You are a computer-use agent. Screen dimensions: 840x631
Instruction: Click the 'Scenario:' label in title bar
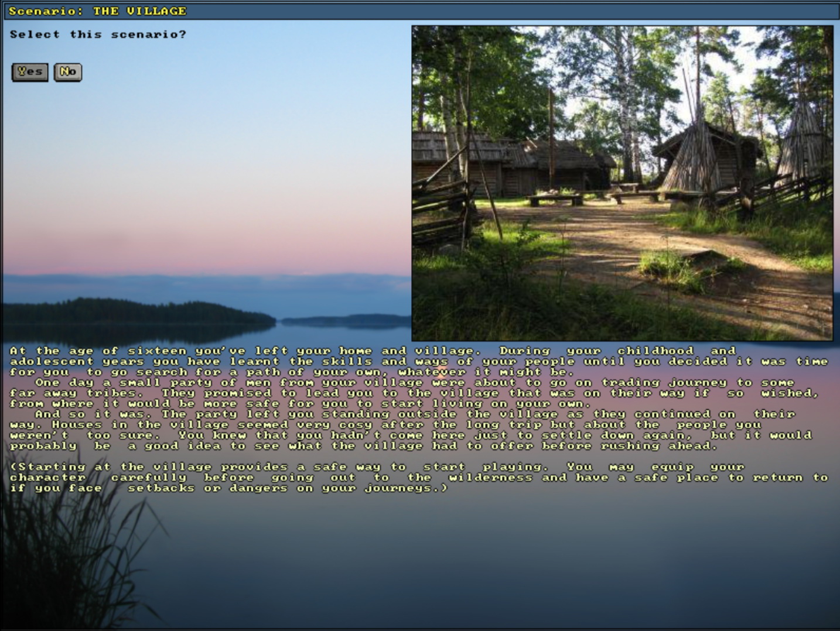tap(46, 11)
